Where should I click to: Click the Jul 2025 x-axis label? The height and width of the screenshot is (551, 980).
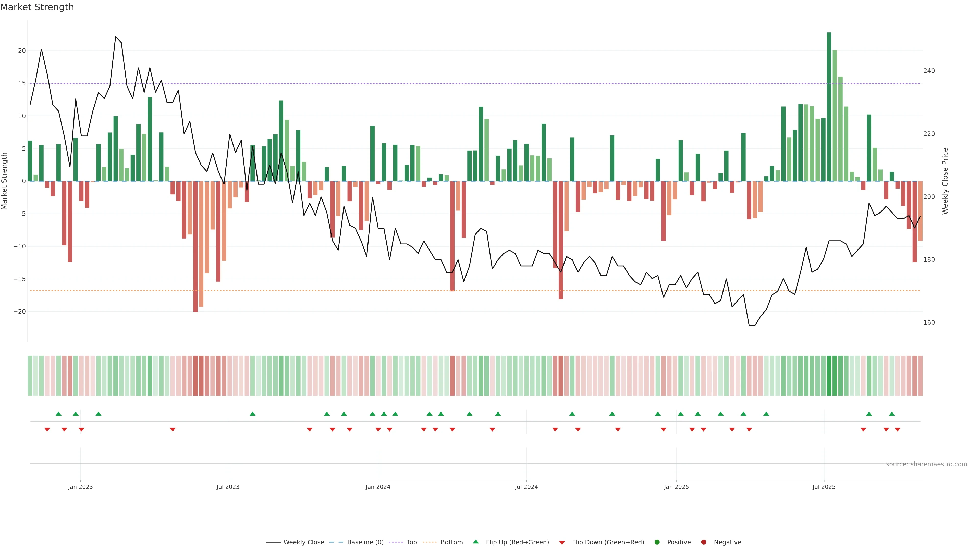[x=824, y=487]
